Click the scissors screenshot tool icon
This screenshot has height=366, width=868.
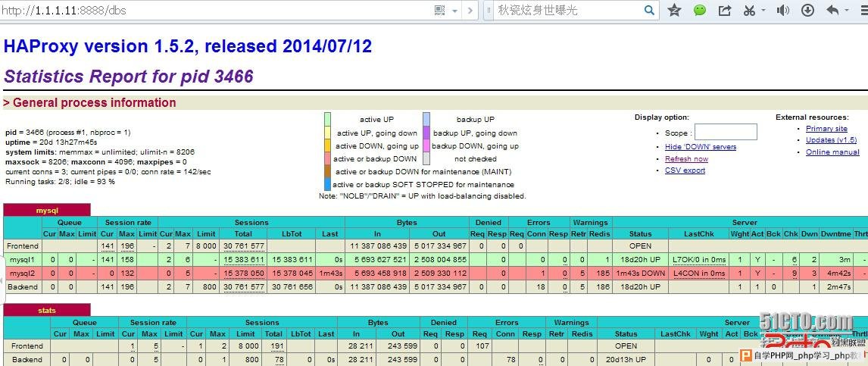click(x=750, y=11)
